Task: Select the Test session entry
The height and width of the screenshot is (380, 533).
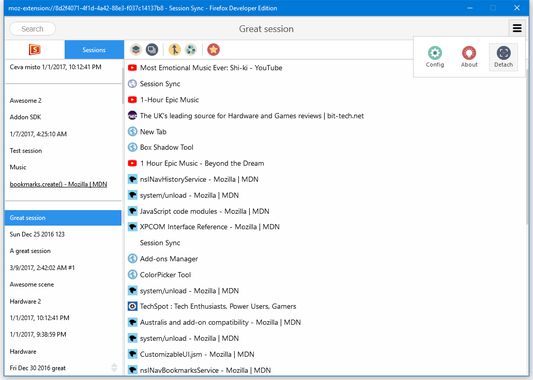Action: click(x=26, y=151)
